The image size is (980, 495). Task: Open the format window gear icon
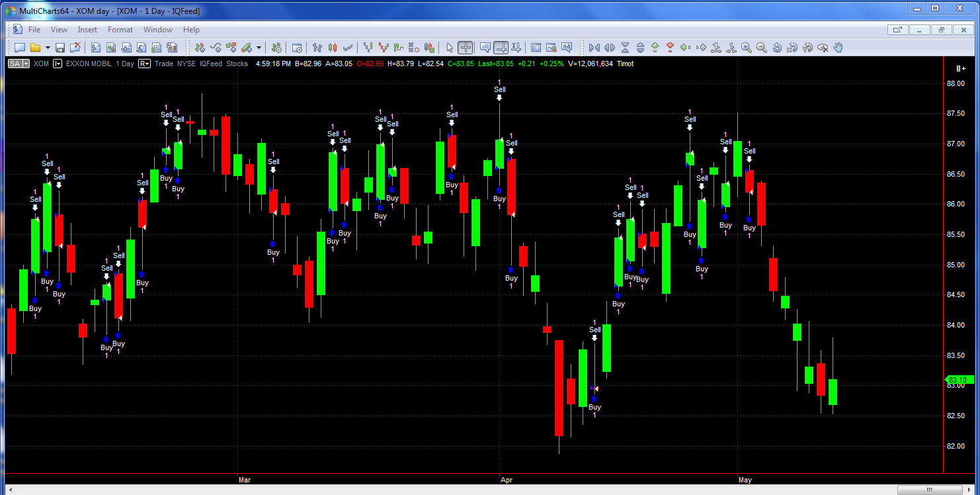pyautogui.click(x=298, y=47)
